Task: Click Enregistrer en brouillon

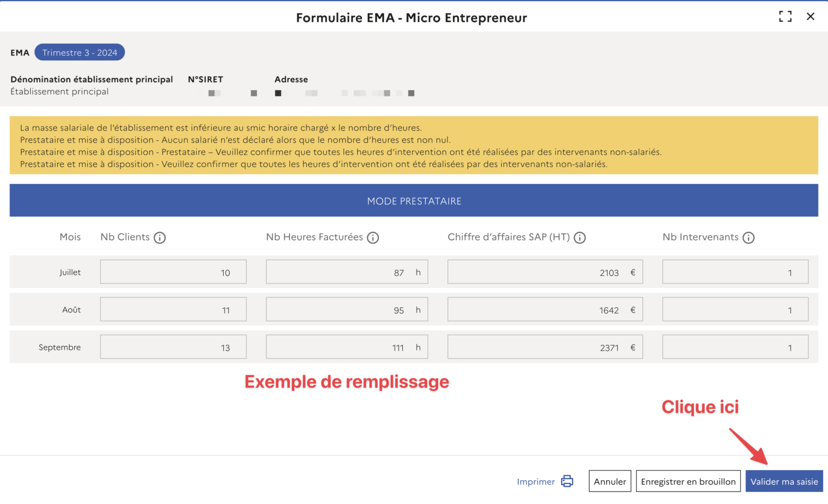Action: pyautogui.click(x=688, y=481)
